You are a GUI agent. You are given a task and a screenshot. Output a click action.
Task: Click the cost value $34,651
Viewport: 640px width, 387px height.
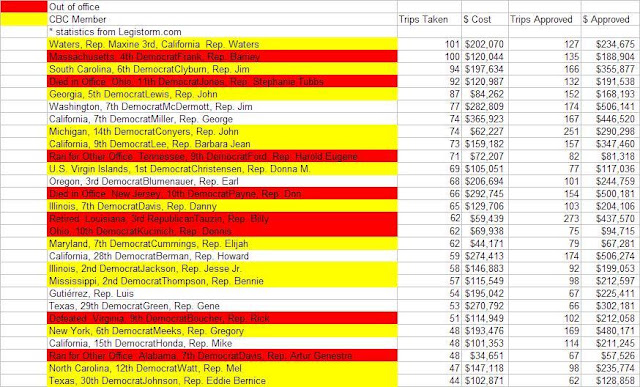pyautogui.click(x=487, y=356)
